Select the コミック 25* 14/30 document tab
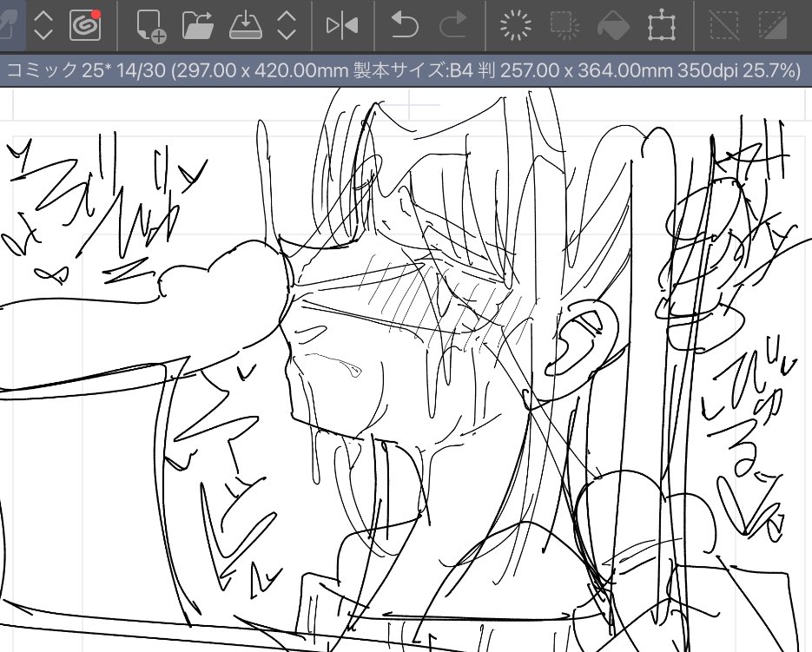The image size is (812, 652). pos(404,69)
